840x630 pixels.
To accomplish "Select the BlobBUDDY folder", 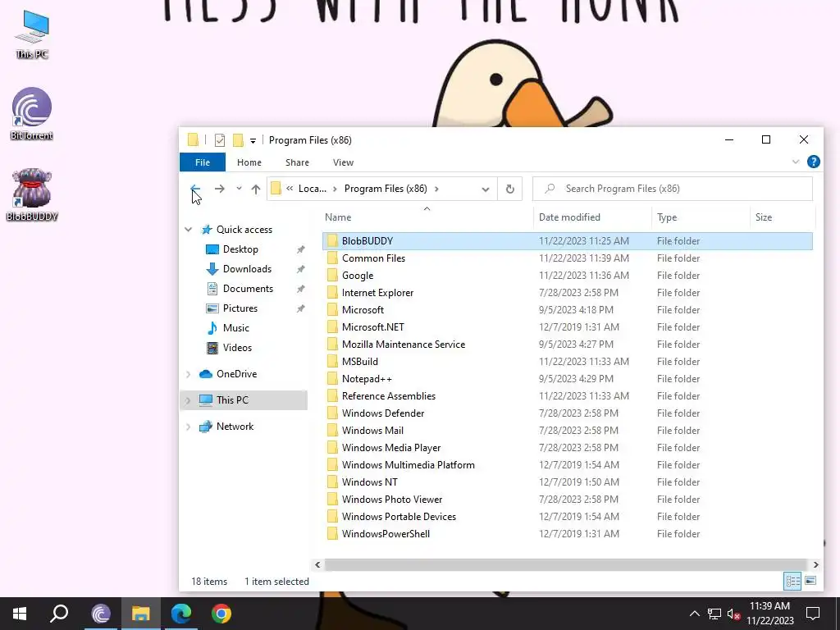I will pos(568,241).
